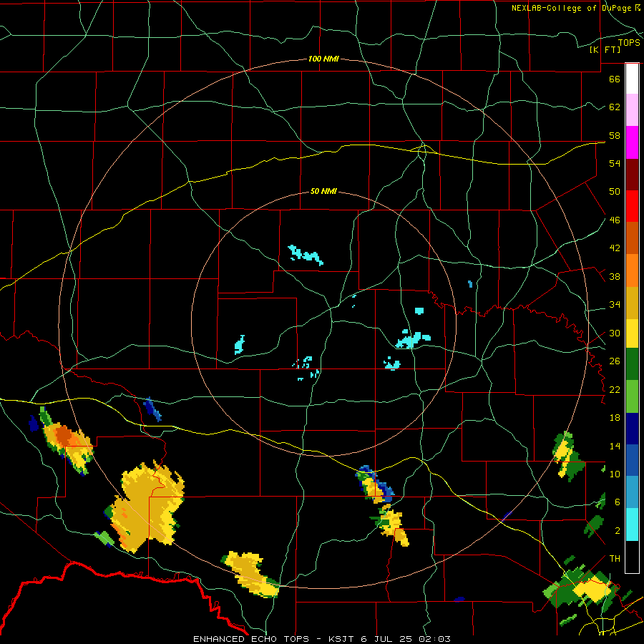Click the legend value 18
The width and height of the screenshot is (644, 644).
[x=615, y=418]
